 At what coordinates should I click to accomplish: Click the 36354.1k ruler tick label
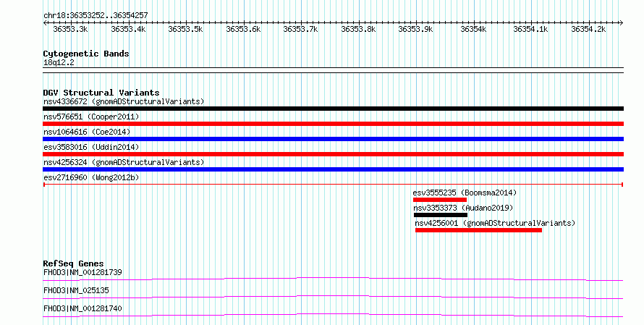[530, 29]
